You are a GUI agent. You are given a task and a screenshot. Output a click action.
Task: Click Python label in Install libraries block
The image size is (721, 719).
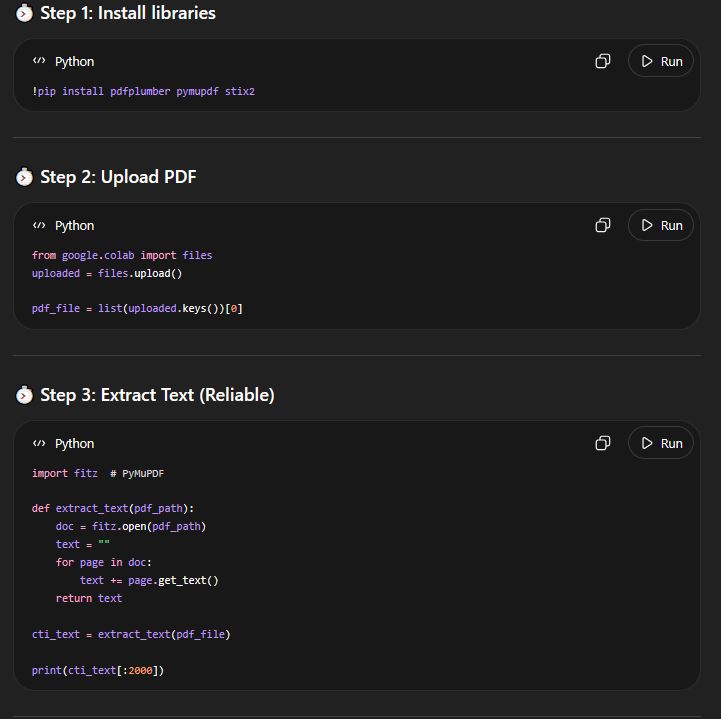74,62
